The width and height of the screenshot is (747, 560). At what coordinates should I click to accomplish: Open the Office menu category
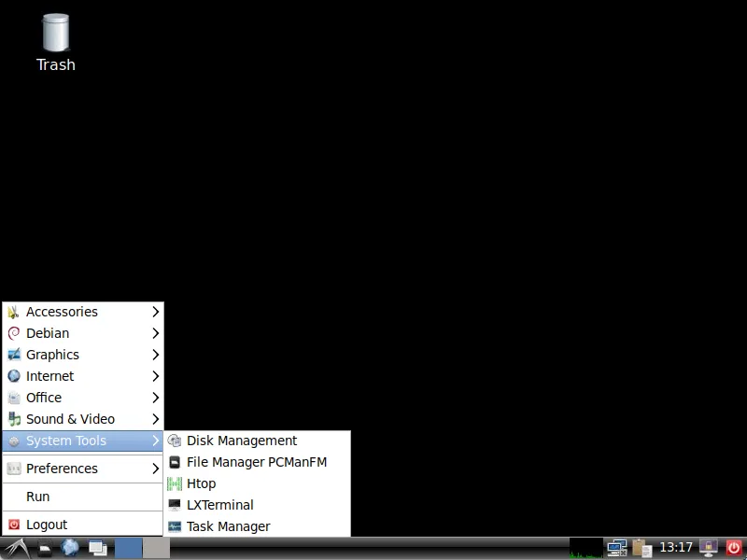point(83,398)
